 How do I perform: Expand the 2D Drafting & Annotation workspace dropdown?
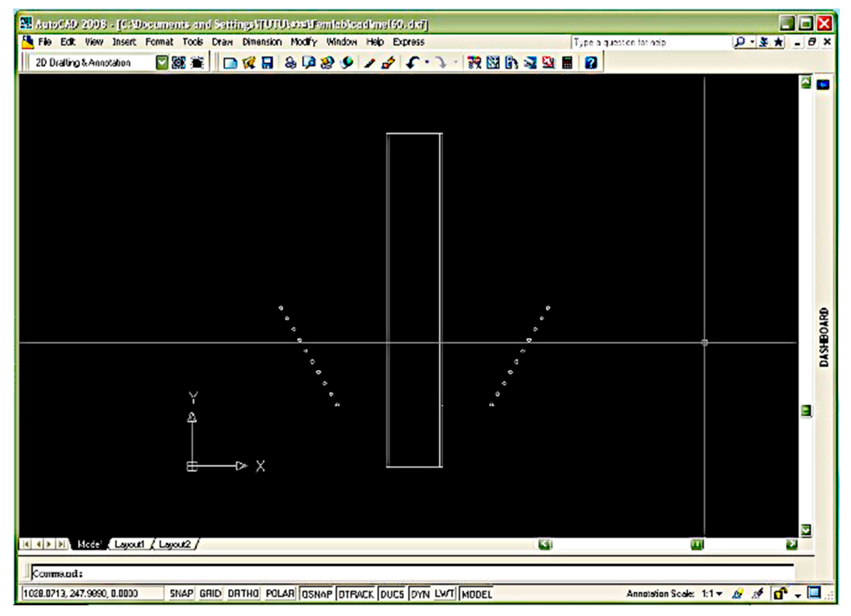162,63
